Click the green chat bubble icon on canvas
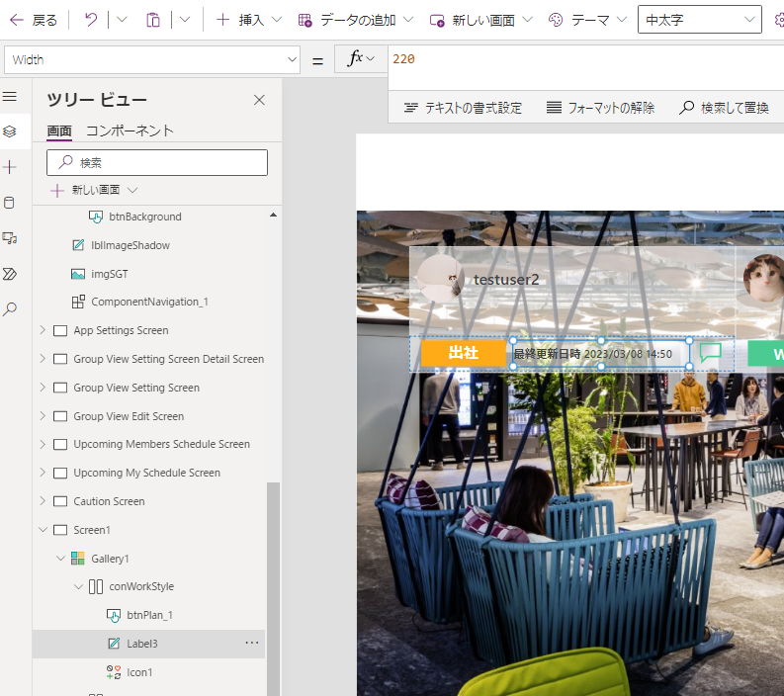 (710, 352)
